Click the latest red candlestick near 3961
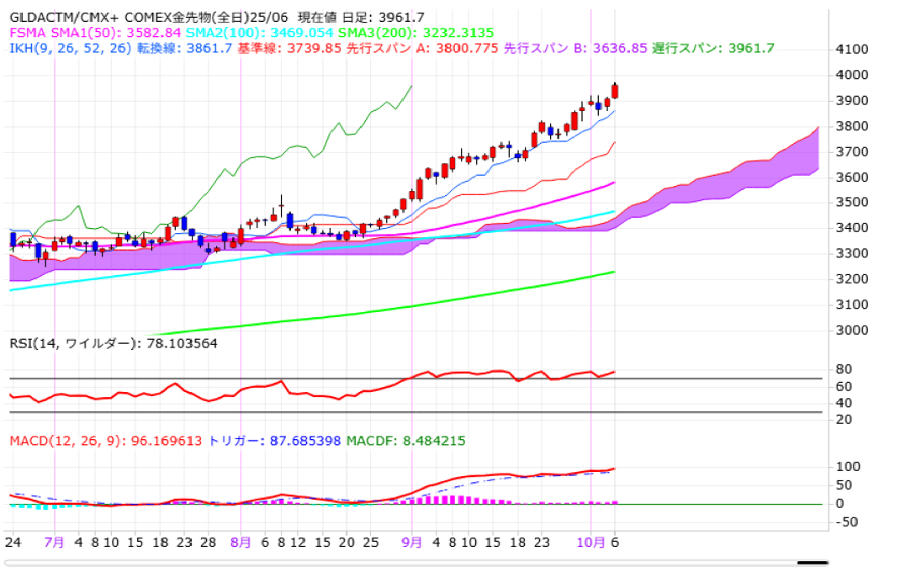Screen dimensions: 905x588 (x=615, y=91)
